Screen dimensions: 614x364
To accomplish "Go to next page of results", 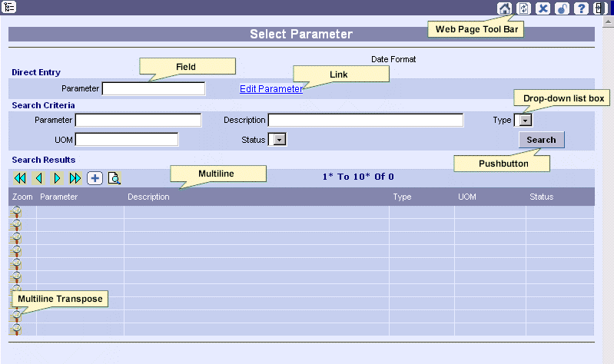I will (x=57, y=178).
